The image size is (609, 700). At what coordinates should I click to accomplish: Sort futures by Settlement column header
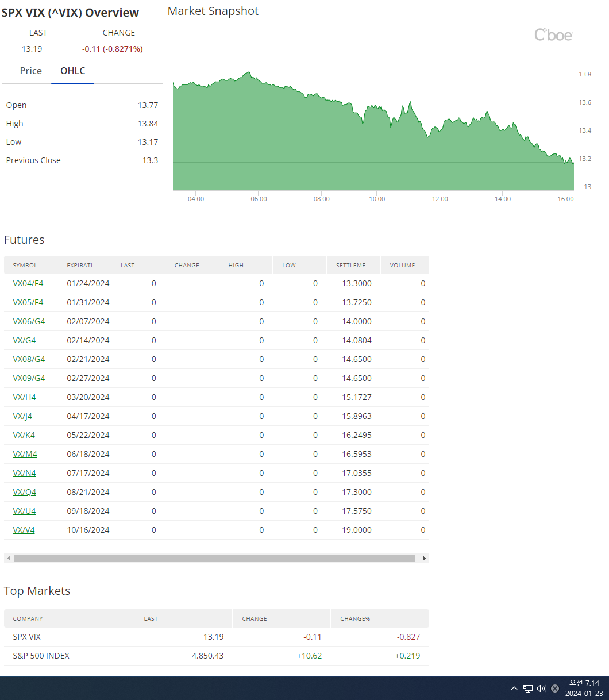[x=354, y=265]
